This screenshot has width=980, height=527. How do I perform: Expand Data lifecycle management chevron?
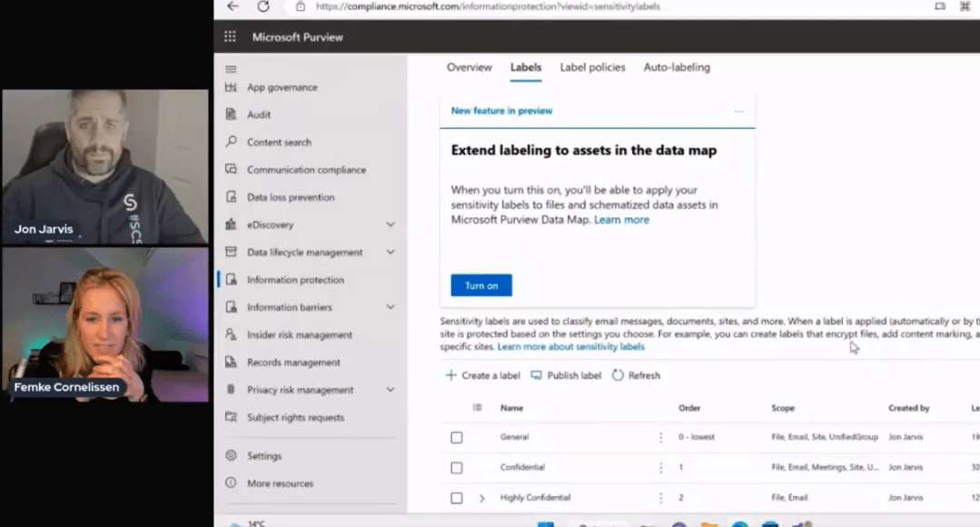click(391, 253)
